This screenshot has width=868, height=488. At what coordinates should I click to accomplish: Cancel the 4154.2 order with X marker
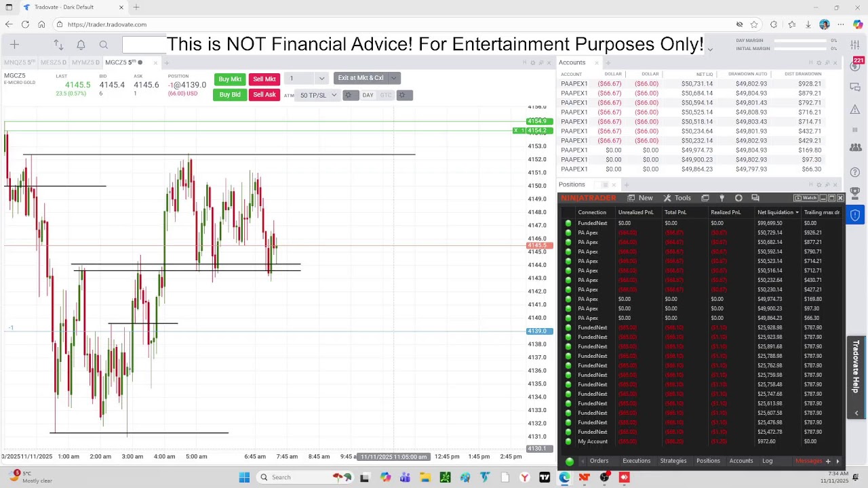click(x=516, y=131)
